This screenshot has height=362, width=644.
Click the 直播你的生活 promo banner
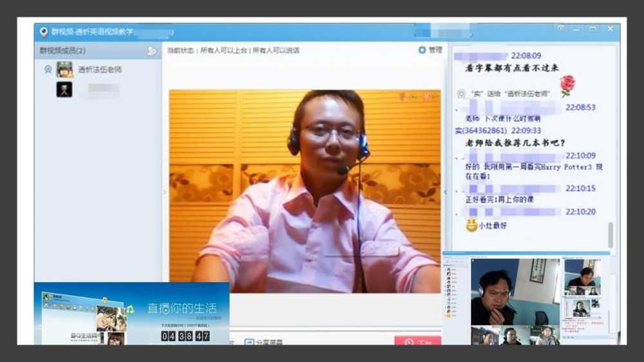coord(131,314)
